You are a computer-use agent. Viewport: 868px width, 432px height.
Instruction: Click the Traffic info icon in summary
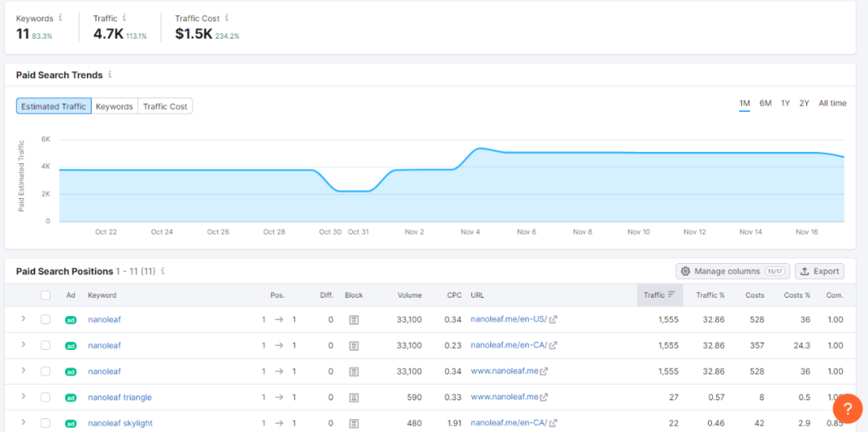pos(124,18)
